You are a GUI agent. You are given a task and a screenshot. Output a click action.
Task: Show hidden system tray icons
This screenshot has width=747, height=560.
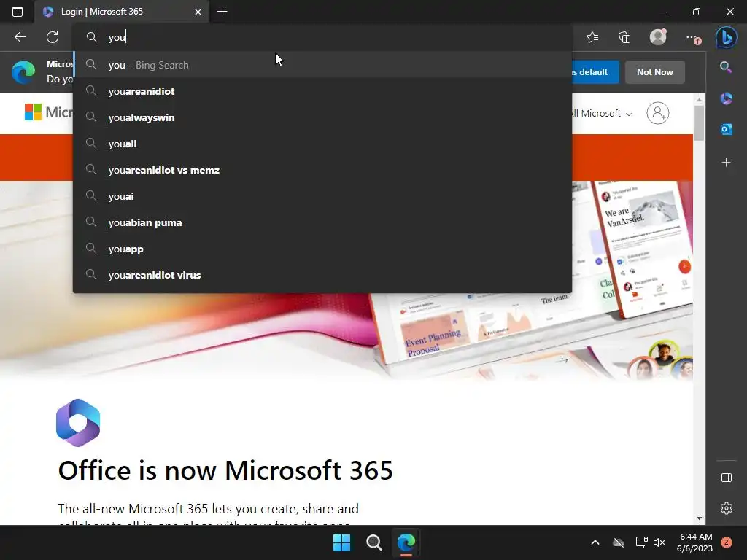tap(595, 542)
